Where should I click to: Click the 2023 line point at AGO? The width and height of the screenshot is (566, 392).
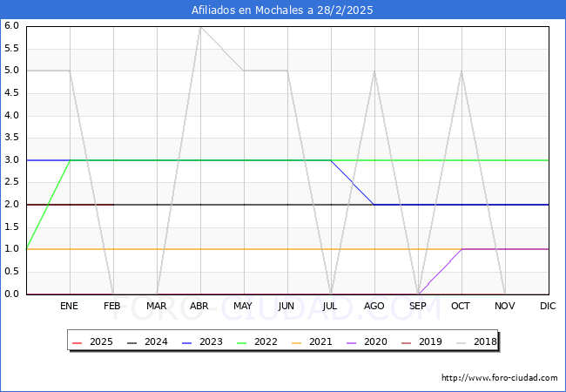pos(374,205)
